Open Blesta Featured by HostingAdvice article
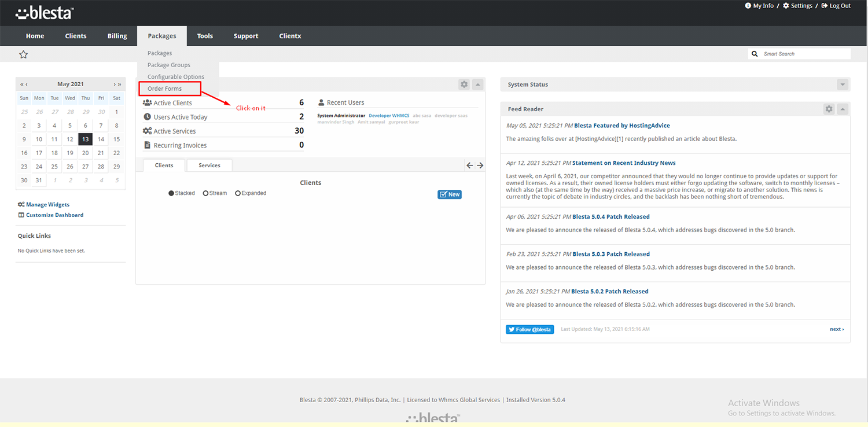868x427 pixels. (x=622, y=126)
